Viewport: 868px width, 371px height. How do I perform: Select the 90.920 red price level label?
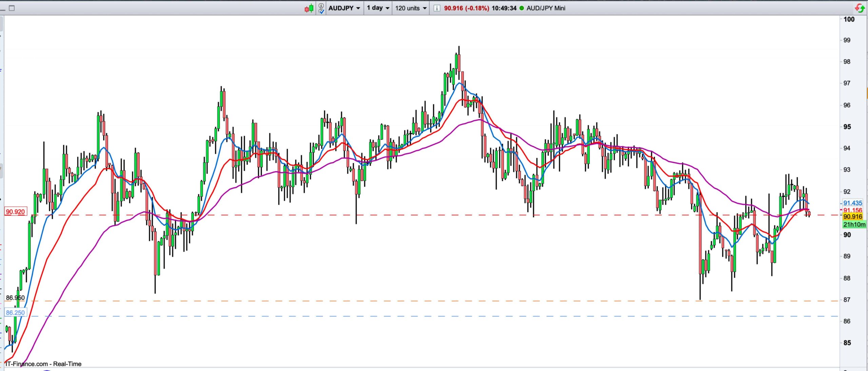16,212
